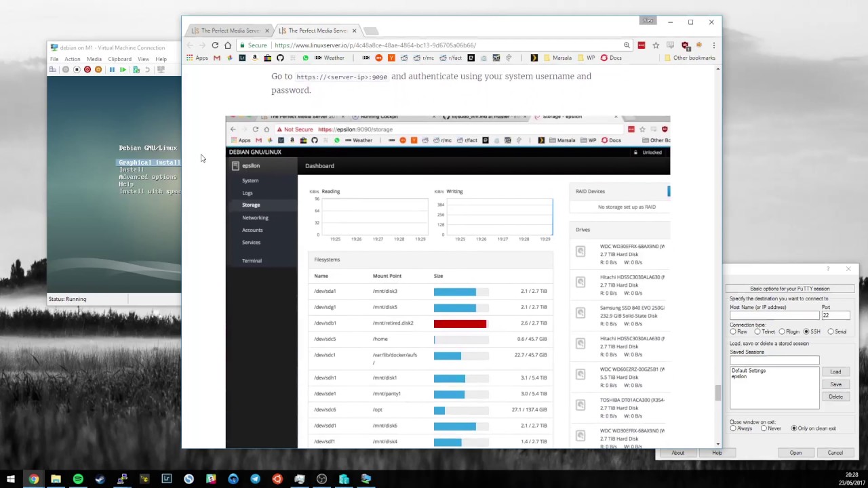Open Lightroom from the taskbar

click(166, 479)
